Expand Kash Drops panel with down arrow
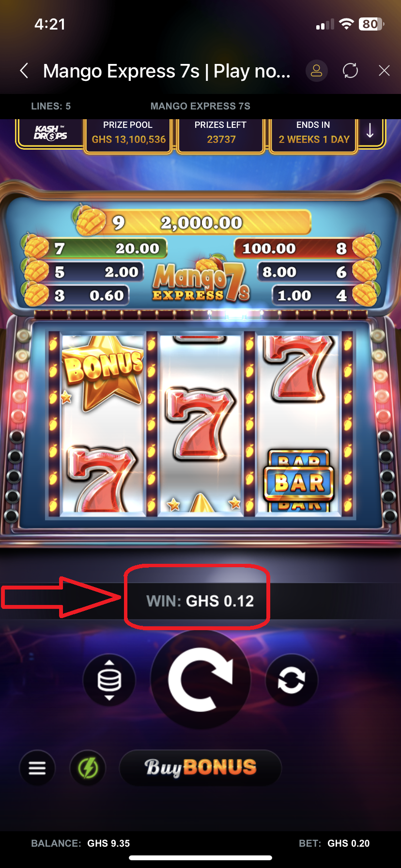The height and width of the screenshot is (868, 401). pyautogui.click(x=370, y=132)
